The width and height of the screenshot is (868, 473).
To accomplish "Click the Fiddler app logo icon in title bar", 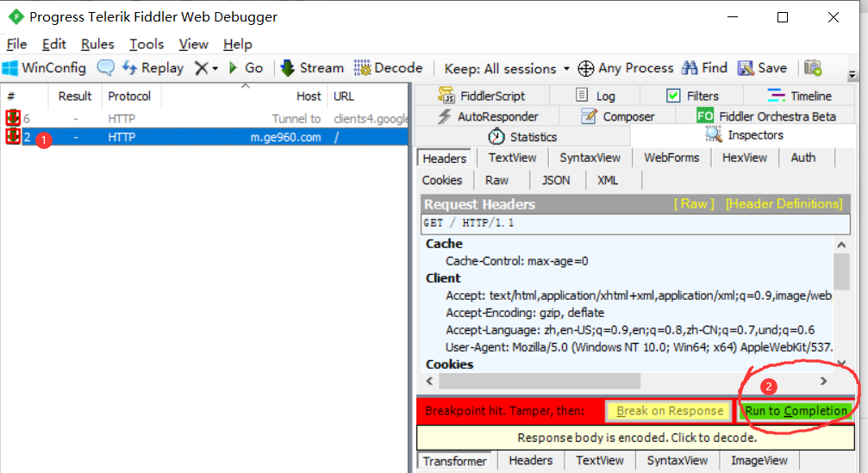I will click(x=16, y=17).
